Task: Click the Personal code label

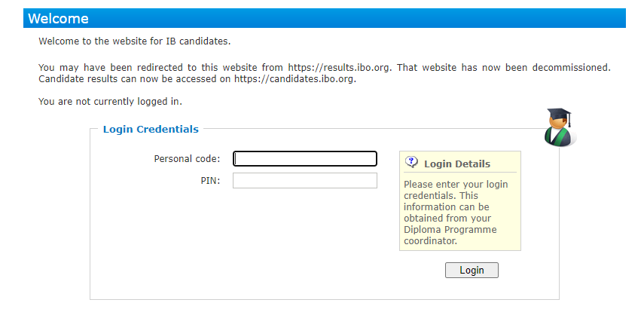Action: coord(187,159)
